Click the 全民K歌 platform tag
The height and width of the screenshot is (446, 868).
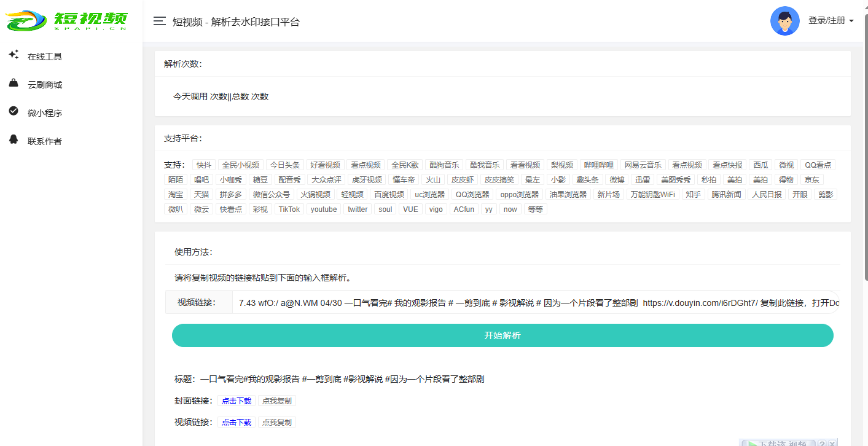(x=405, y=165)
